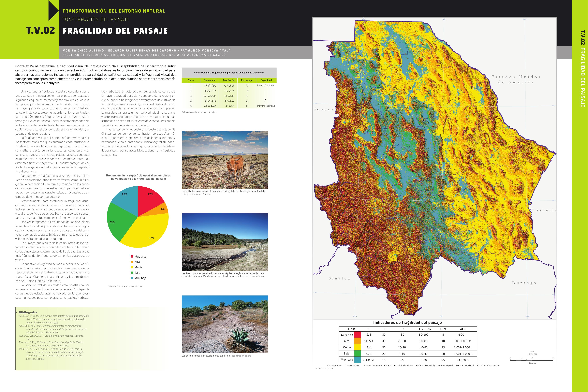Open the cow grazing photograph

[x=225, y=160]
